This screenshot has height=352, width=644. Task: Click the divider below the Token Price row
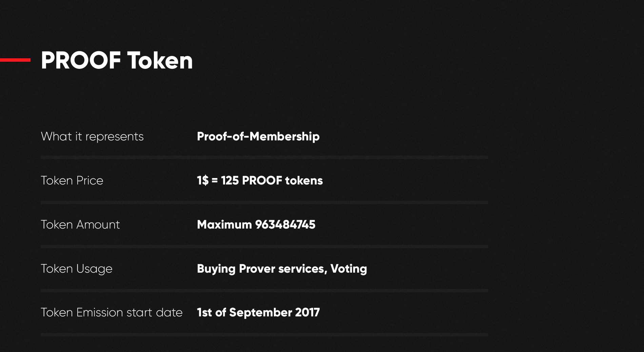(264, 202)
